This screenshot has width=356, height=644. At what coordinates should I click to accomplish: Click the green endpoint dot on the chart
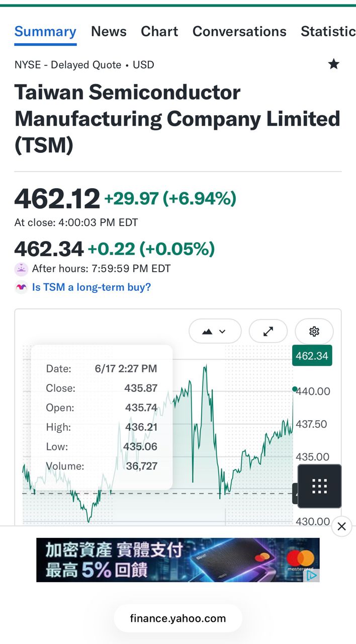point(295,389)
